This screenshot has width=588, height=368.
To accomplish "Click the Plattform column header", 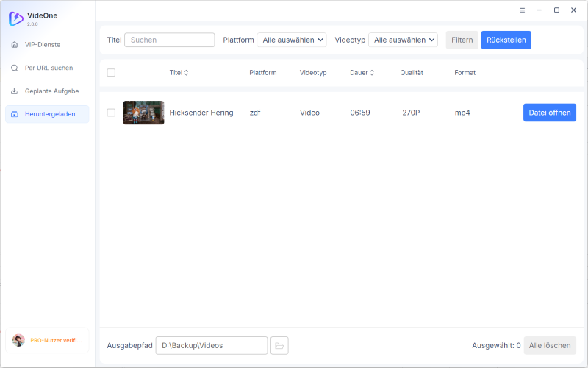I will click(263, 73).
